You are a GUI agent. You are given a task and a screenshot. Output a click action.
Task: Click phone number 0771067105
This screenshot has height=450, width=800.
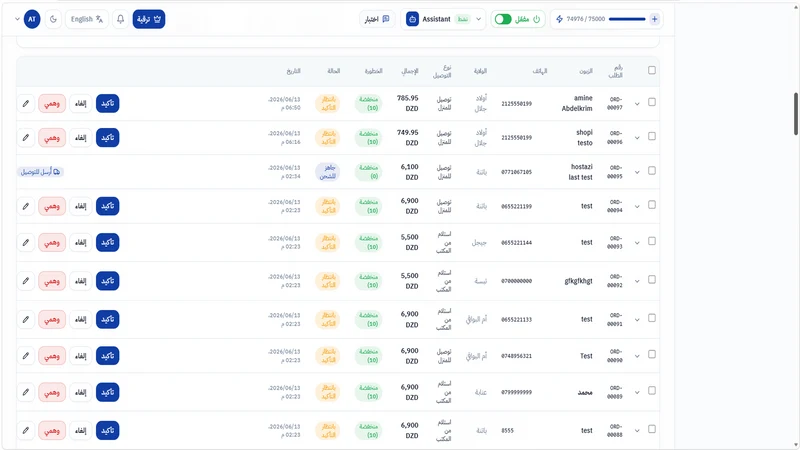tap(516, 172)
